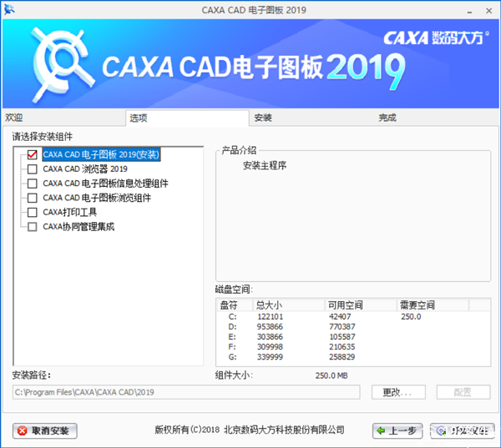This screenshot has height=448, width=501.
Task: Select the F: drive row
Action: (x=353, y=347)
